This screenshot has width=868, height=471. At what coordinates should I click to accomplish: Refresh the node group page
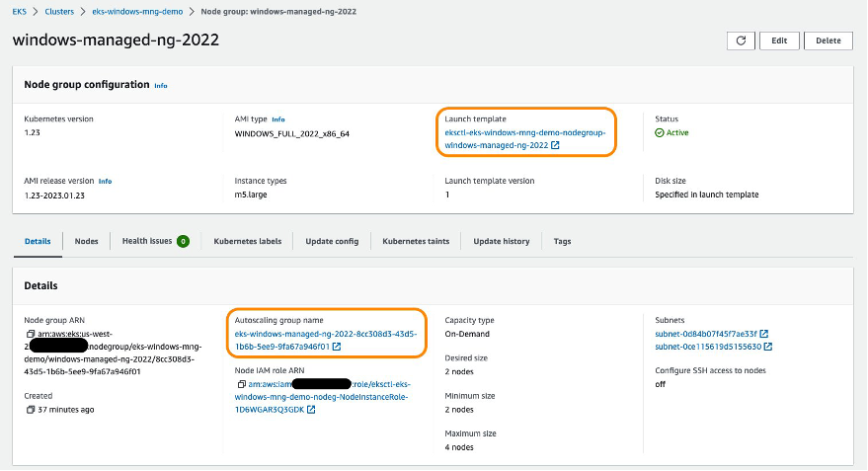coord(741,40)
